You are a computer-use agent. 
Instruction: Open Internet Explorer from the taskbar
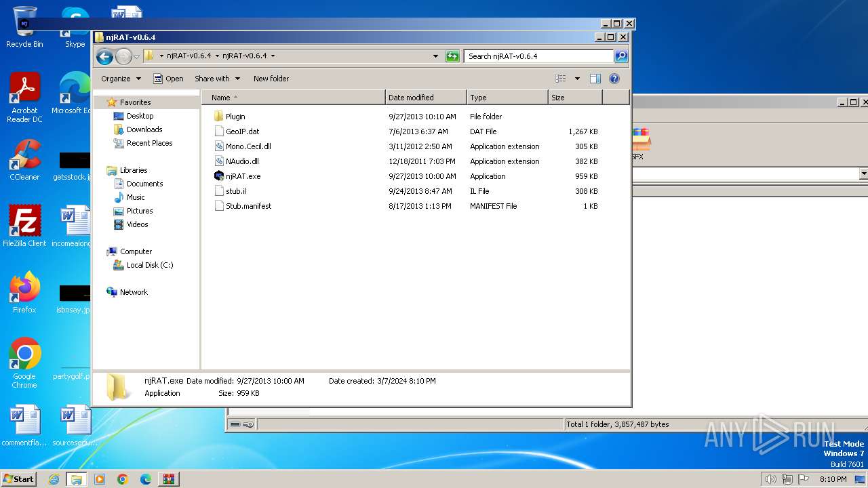tap(54, 479)
